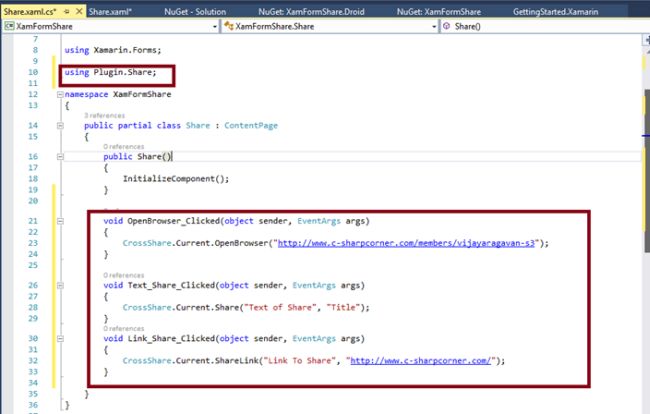Viewport: 650px width, 414px height.
Task: Open the vijayaragavan-s3 profile URL link
Action: (x=406, y=243)
